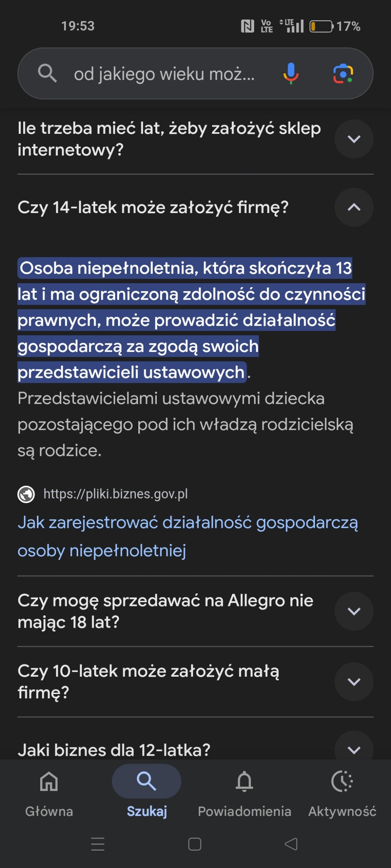The image size is (391, 868).
Task: Tap the voice search microphone icon
Action: click(291, 73)
